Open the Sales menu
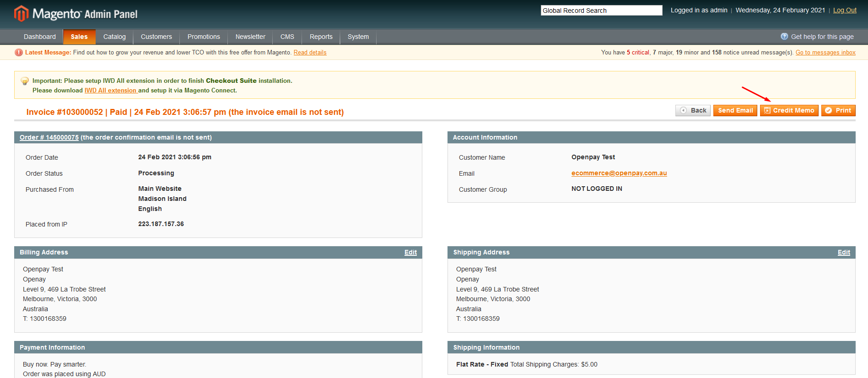 pyautogui.click(x=79, y=37)
